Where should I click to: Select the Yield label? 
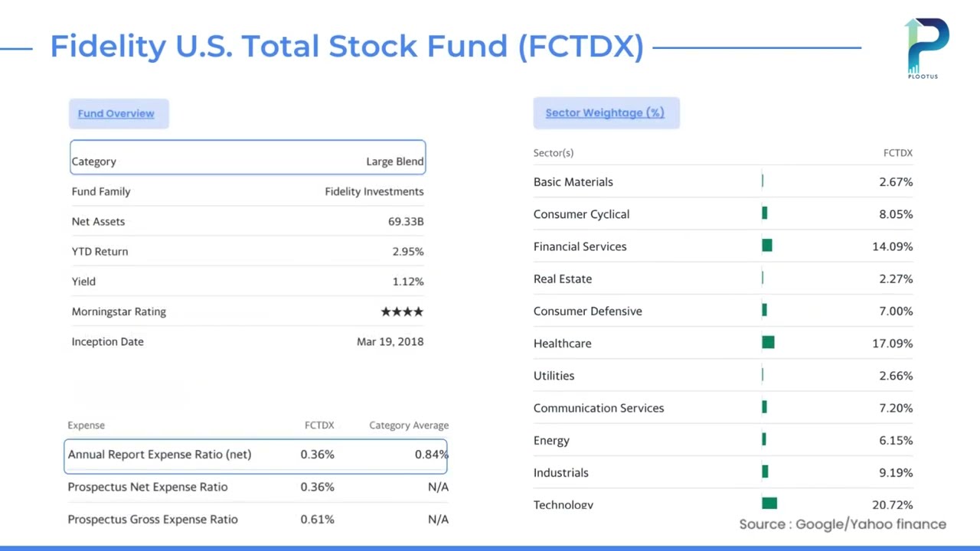point(83,282)
